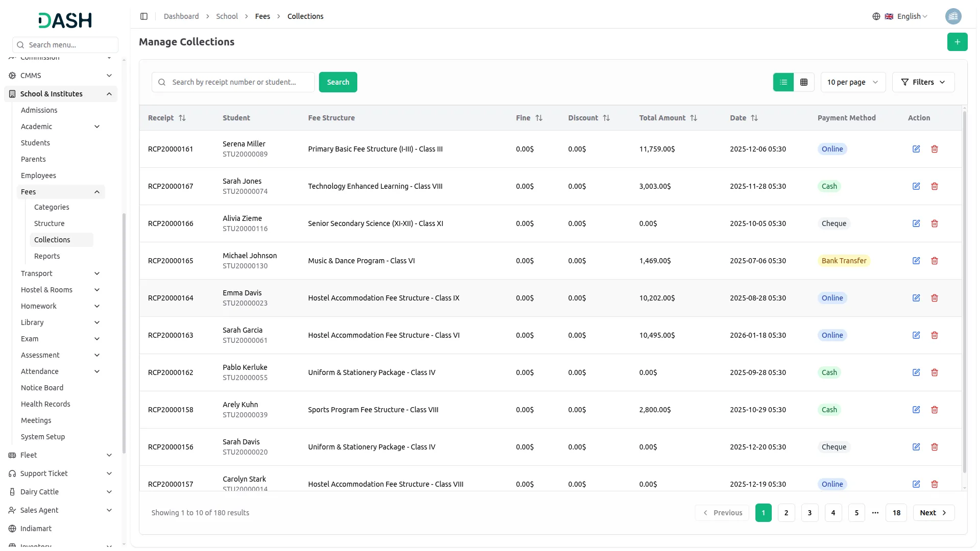Click the green add collection plus button

click(957, 42)
